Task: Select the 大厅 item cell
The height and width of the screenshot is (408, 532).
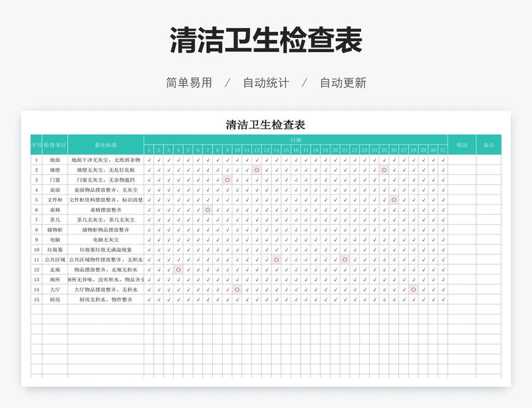Action: tap(55, 290)
